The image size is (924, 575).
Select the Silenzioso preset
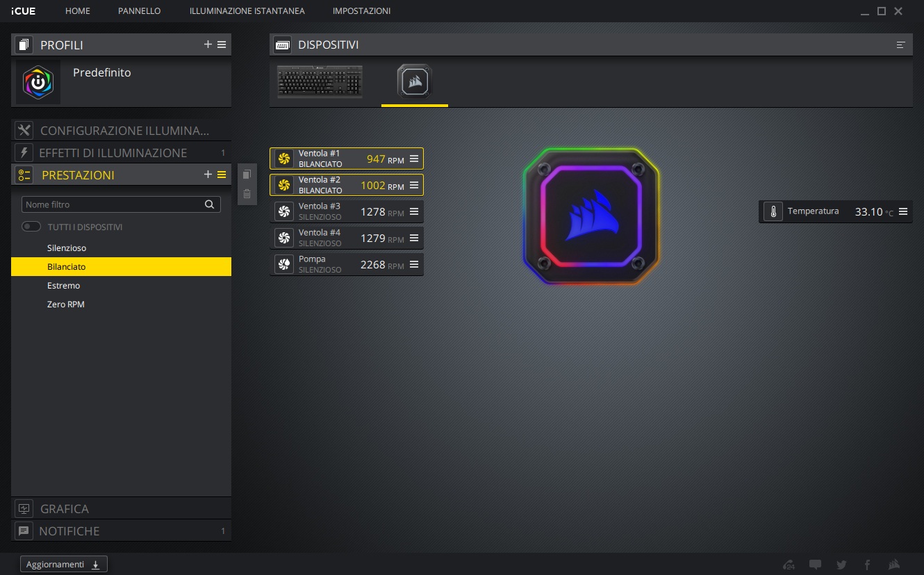[121, 248]
